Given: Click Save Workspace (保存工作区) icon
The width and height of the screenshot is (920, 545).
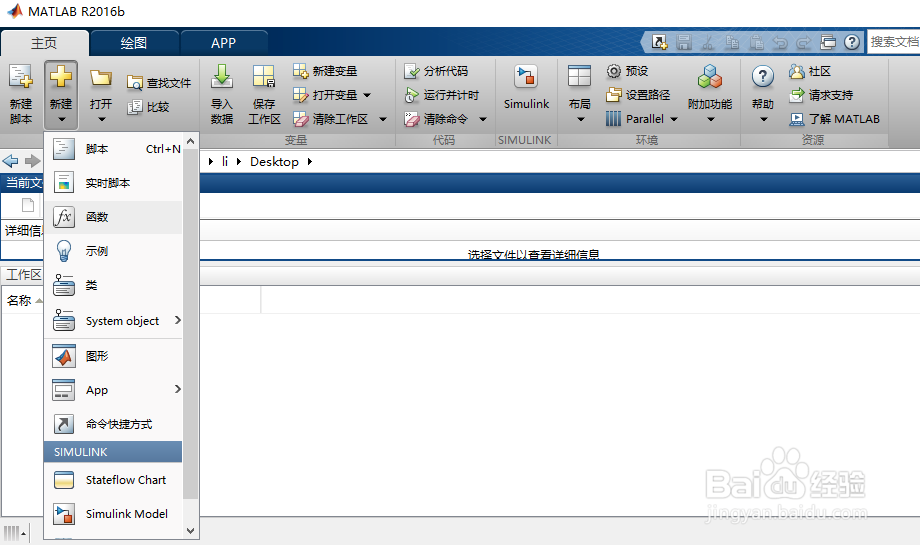Looking at the screenshot, I should tap(264, 77).
